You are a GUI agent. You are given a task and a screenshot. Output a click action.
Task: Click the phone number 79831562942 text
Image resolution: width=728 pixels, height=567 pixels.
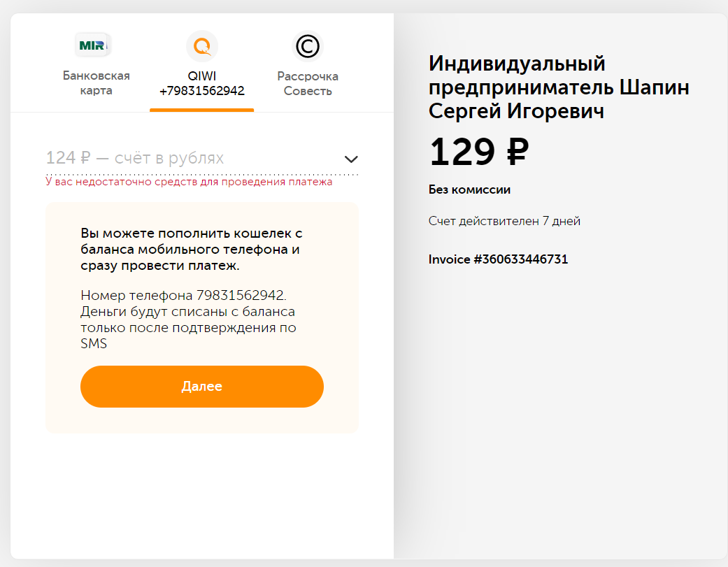[x=240, y=295]
